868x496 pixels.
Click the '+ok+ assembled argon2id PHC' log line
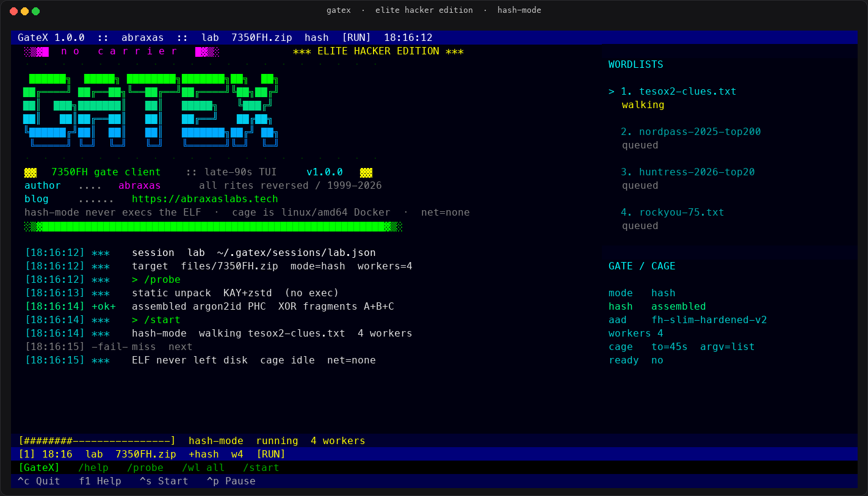(x=209, y=307)
